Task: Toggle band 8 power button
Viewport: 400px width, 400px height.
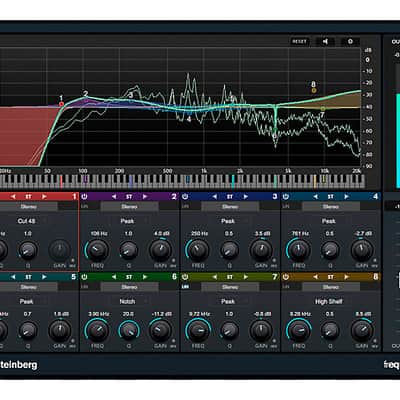Action: pos(286,277)
